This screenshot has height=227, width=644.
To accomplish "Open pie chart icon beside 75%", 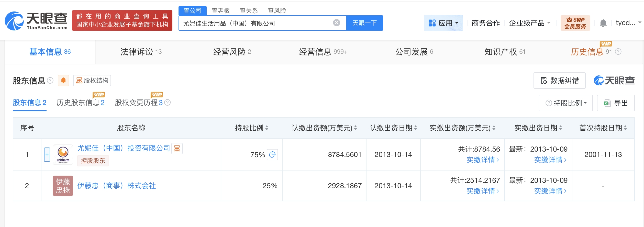I will coord(272,155).
